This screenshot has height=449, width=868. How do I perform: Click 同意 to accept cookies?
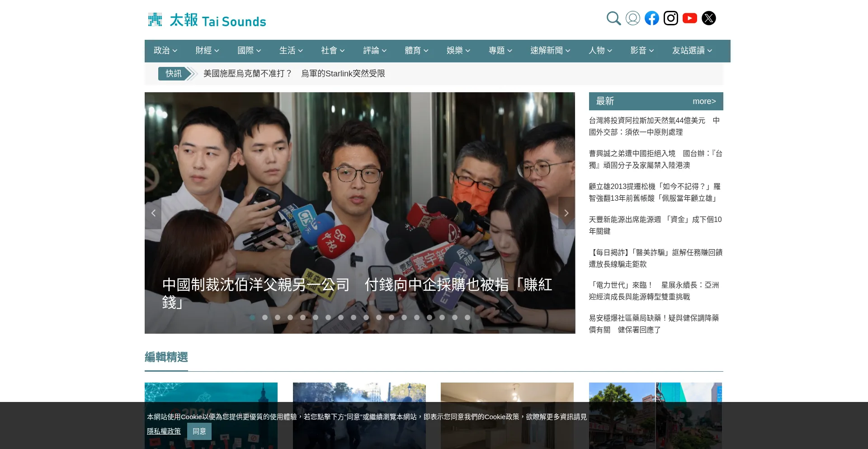[199, 431]
